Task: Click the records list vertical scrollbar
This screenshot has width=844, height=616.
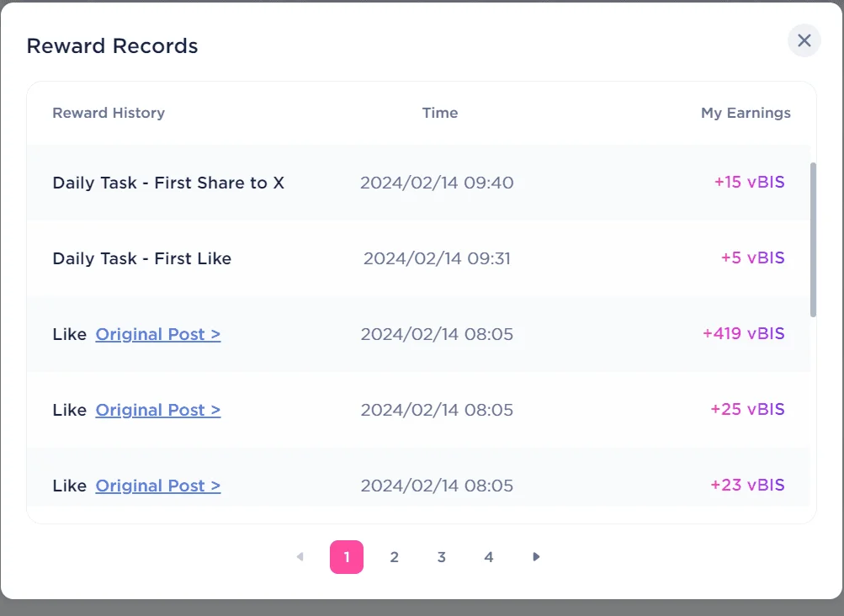Action: click(x=813, y=240)
